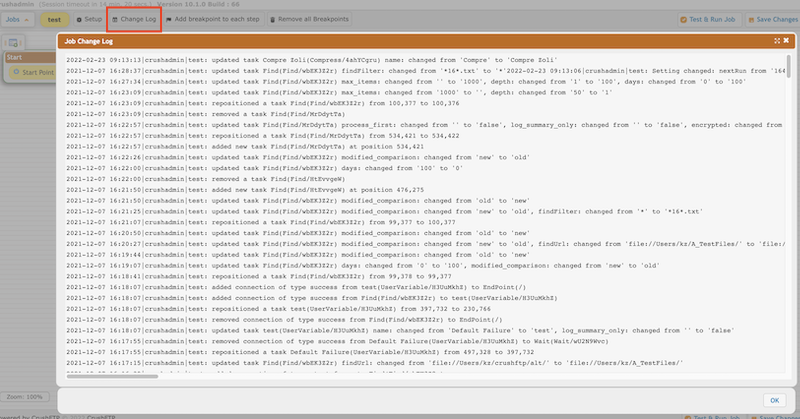
Task: Select entry removed connection Default Failure to Wait
Action: coord(337,341)
